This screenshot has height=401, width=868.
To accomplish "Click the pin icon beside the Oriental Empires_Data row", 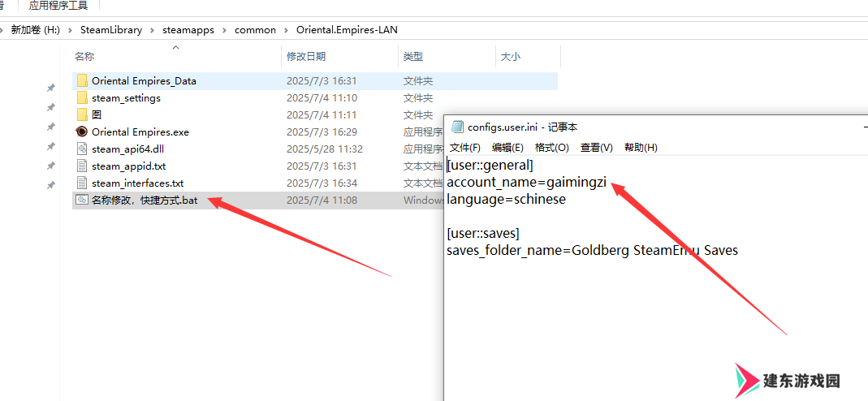I will (50, 88).
